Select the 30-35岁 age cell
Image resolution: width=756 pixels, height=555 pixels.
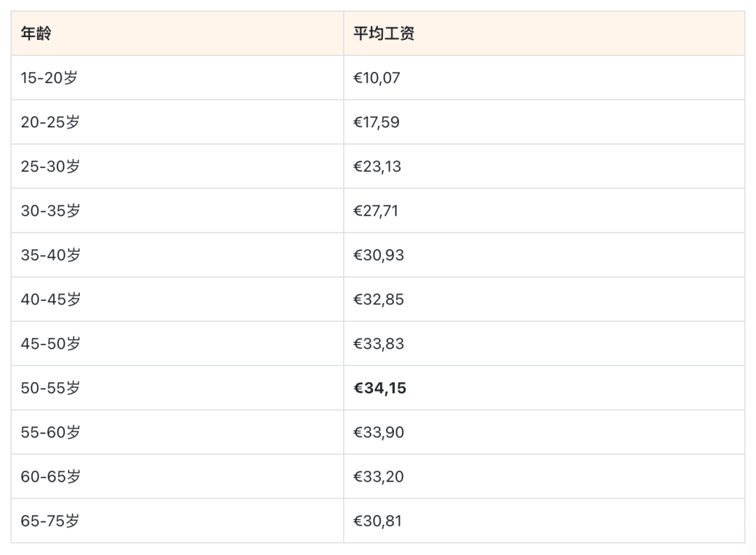[x=50, y=211]
